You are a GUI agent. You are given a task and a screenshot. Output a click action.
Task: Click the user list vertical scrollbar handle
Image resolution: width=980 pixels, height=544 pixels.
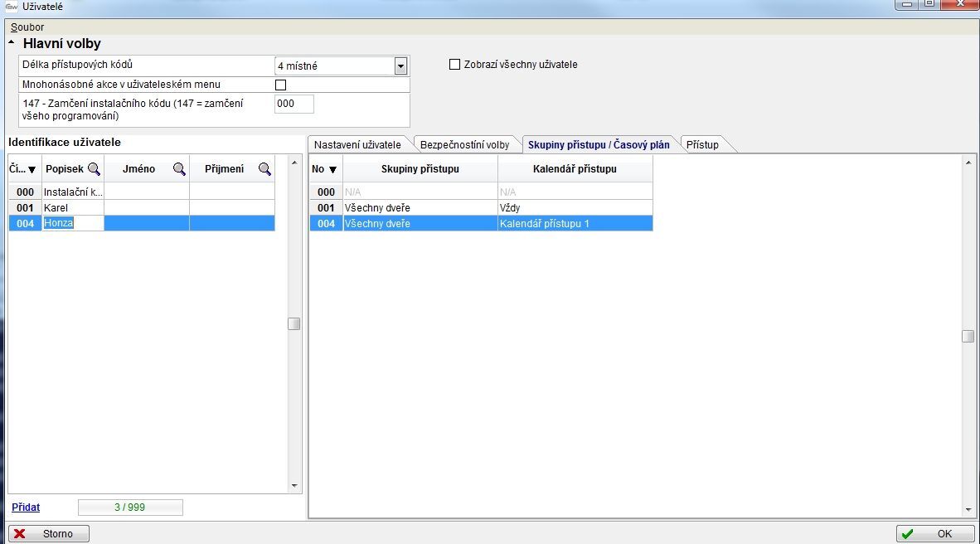pos(294,324)
